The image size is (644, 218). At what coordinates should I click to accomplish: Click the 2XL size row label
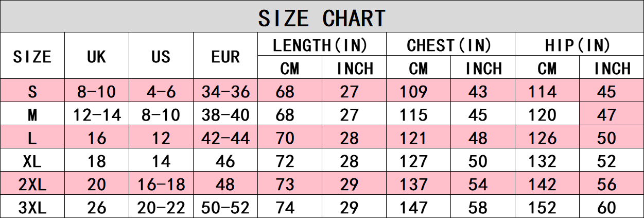coord(32,185)
